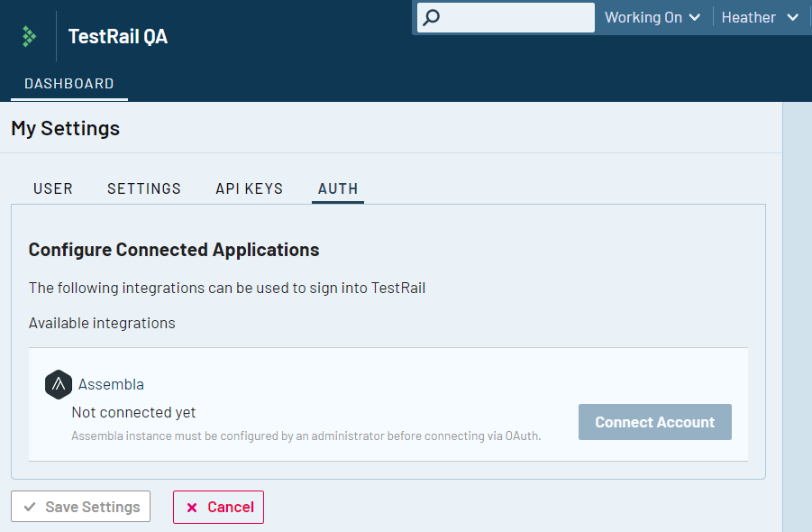Click the magnifying glass search icon
Screen dimensions: 812x532
click(431, 18)
